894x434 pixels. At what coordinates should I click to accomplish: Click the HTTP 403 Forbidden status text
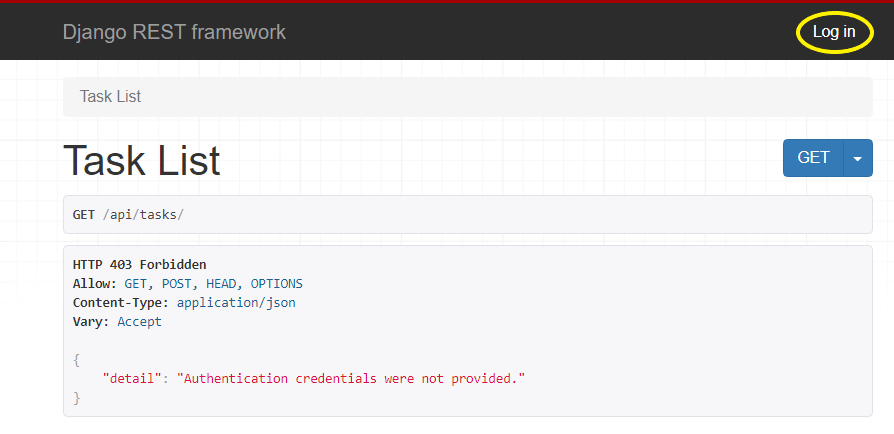(x=140, y=265)
